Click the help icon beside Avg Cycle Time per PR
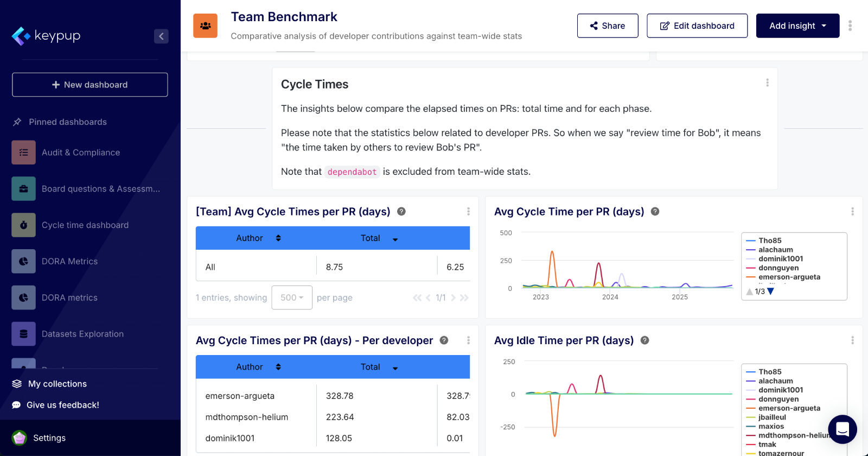The width and height of the screenshot is (868, 456). [x=655, y=212]
